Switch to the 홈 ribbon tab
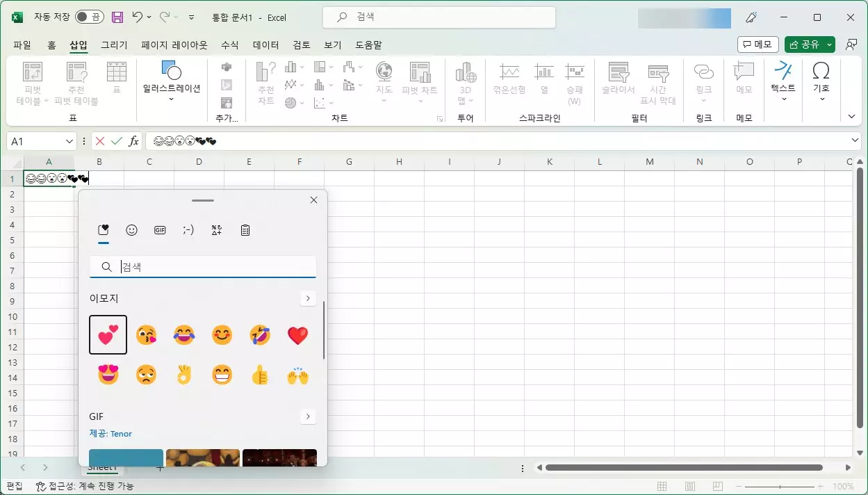The height and width of the screenshot is (495, 868). point(51,44)
